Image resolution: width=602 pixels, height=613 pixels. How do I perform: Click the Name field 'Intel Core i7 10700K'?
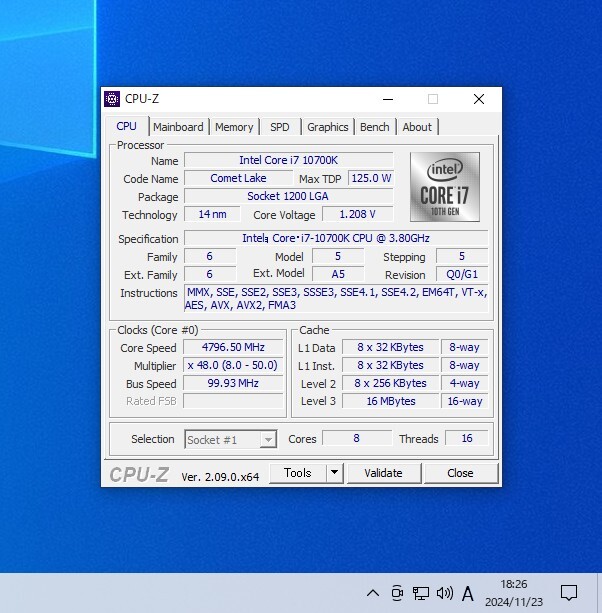[x=288, y=160]
